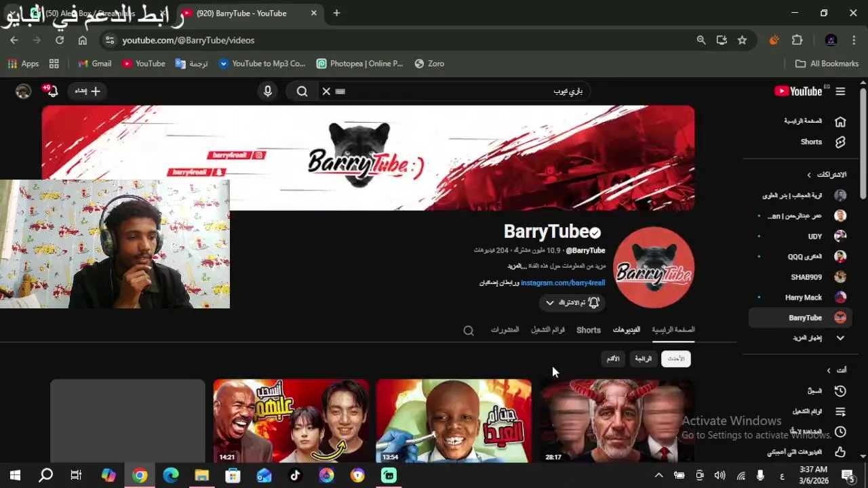Open the Chrome three-dot menu

(854, 40)
